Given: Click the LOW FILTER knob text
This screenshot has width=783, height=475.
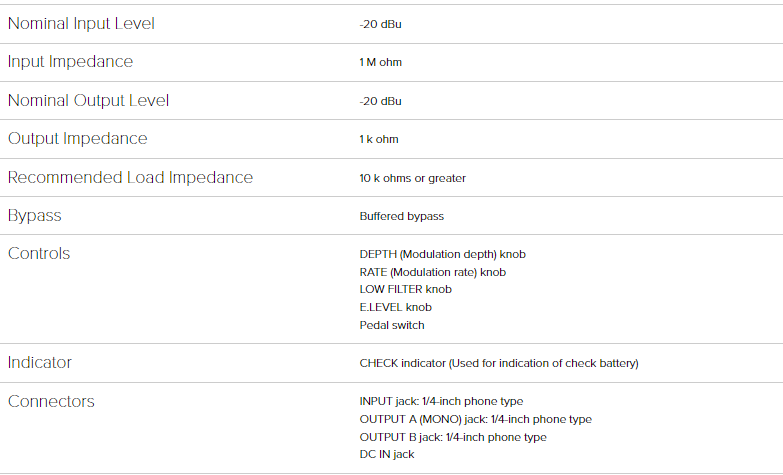Looking at the screenshot, I should pos(405,289).
